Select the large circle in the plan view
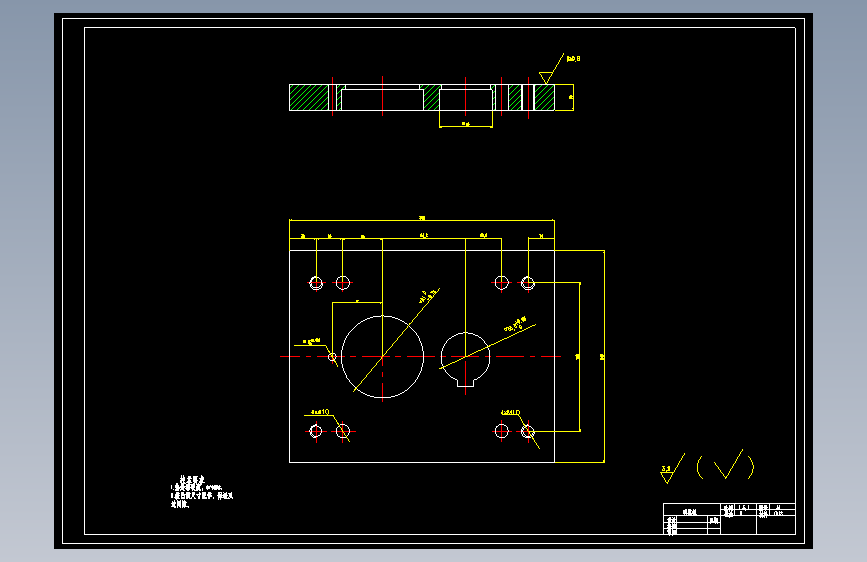Viewport: 867px width, 562px height. (x=382, y=357)
